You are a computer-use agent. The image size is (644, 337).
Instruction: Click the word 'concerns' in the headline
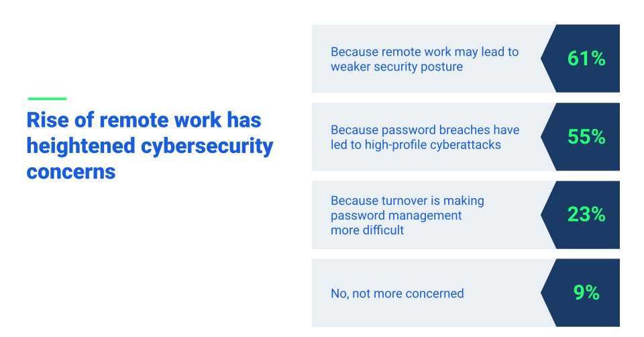(71, 171)
